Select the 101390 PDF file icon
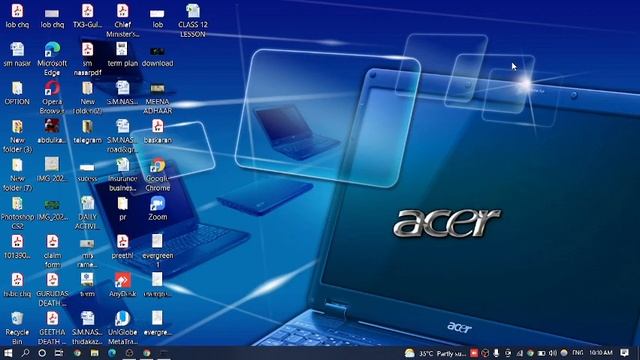This screenshot has width=640, height=360. (x=17, y=246)
